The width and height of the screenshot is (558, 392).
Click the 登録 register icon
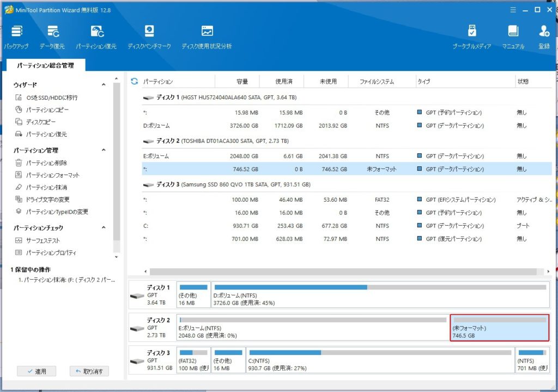point(544,37)
